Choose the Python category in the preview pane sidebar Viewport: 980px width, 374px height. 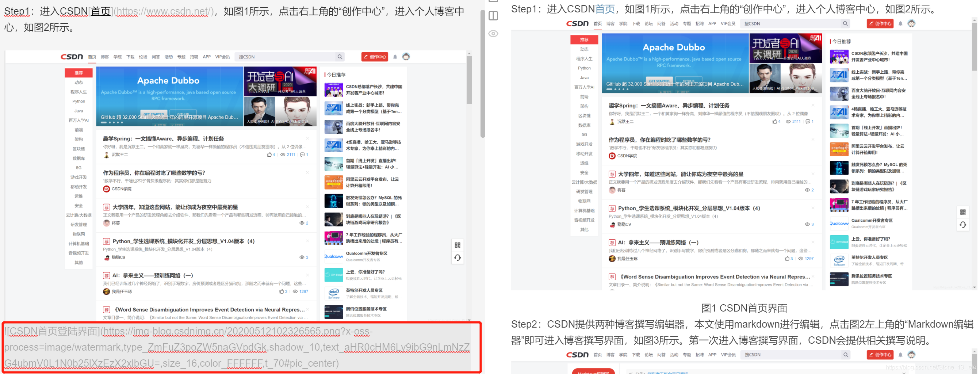coord(584,68)
